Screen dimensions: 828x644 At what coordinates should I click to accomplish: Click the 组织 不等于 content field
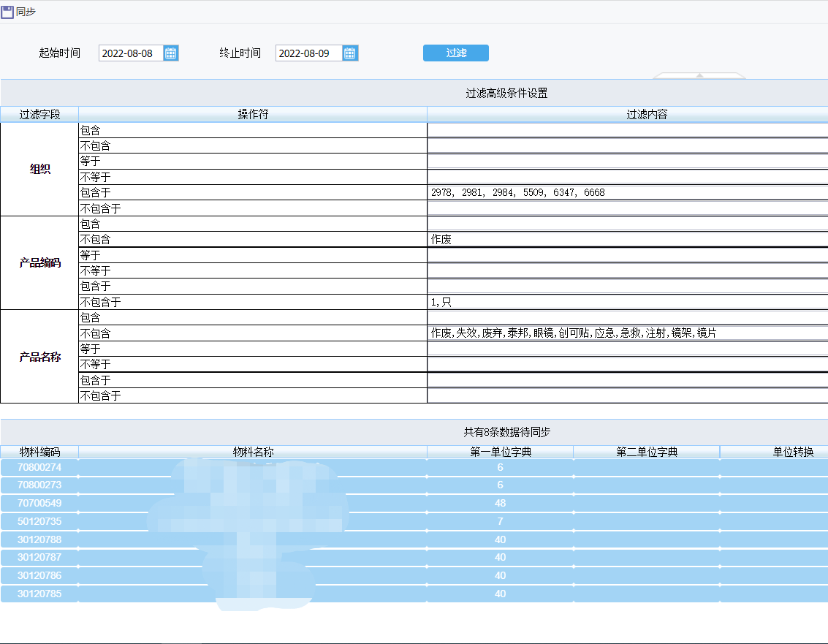click(x=628, y=177)
